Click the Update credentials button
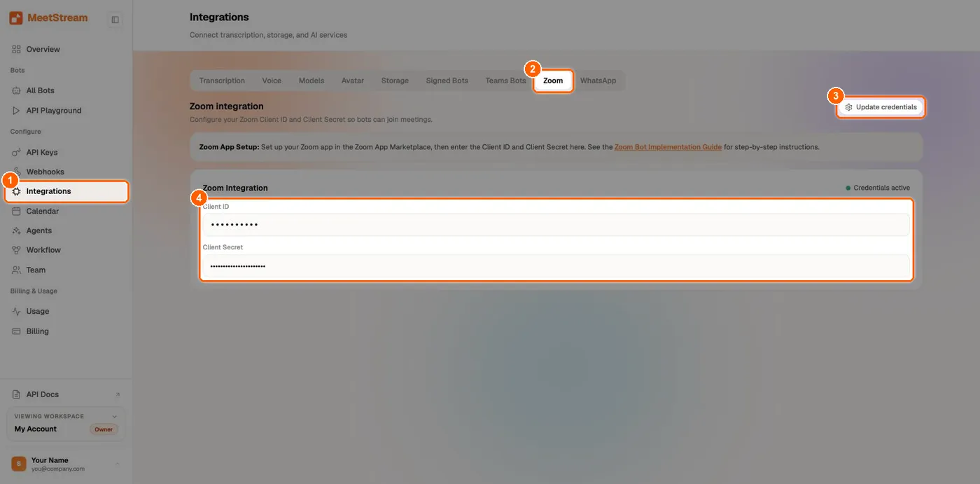Screen dimensions: 980x484 coord(881,107)
